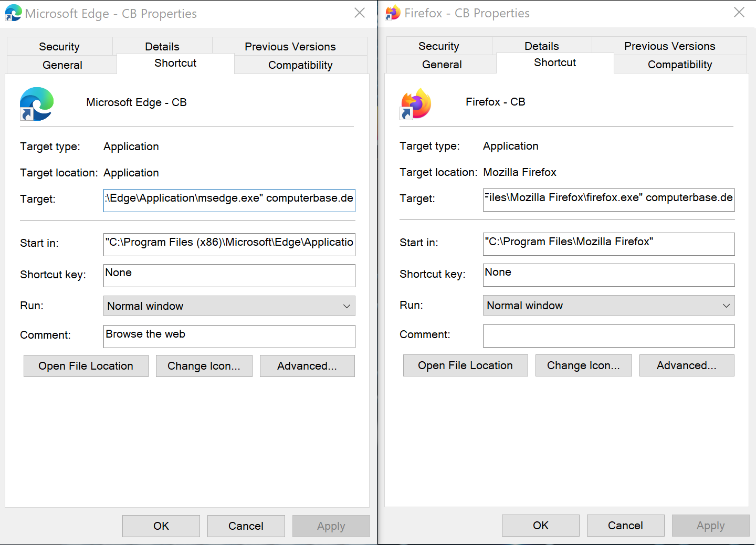
Task: Open the Details tab in Edge properties
Action: (162, 47)
